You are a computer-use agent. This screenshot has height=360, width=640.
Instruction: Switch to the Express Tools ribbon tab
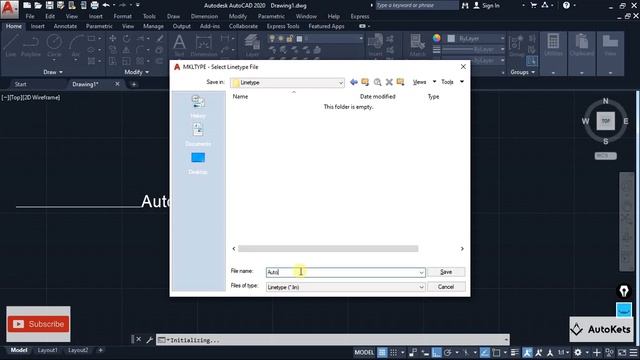pyautogui.click(x=283, y=26)
